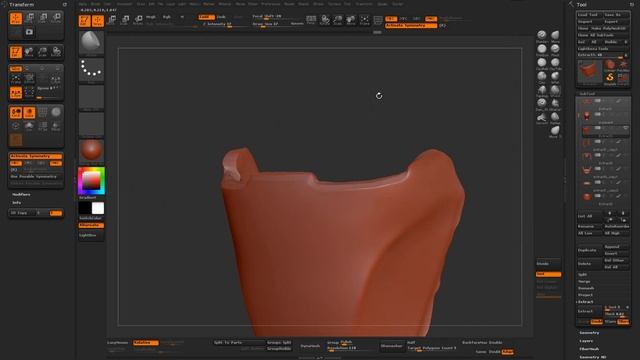Open the current brush thumbnail
This screenshot has width=640, height=360.
[x=91, y=42]
